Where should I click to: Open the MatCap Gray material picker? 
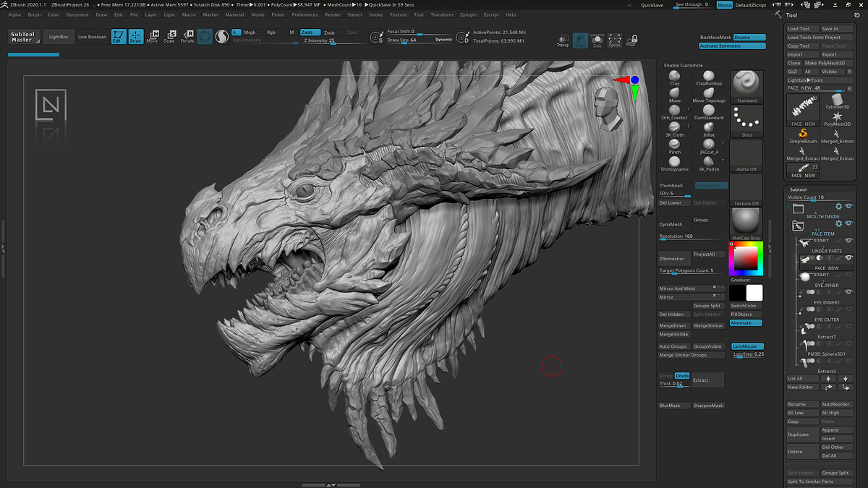click(x=746, y=224)
